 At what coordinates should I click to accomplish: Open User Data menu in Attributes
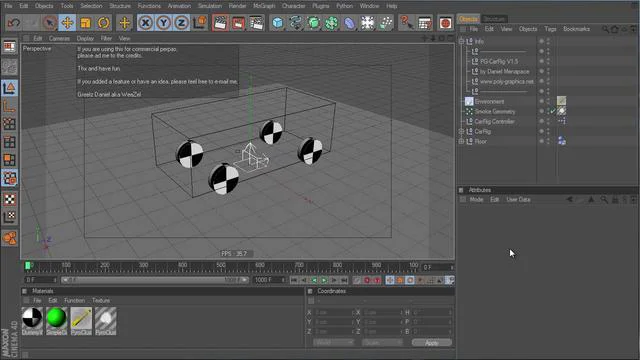(x=518, y=200)
